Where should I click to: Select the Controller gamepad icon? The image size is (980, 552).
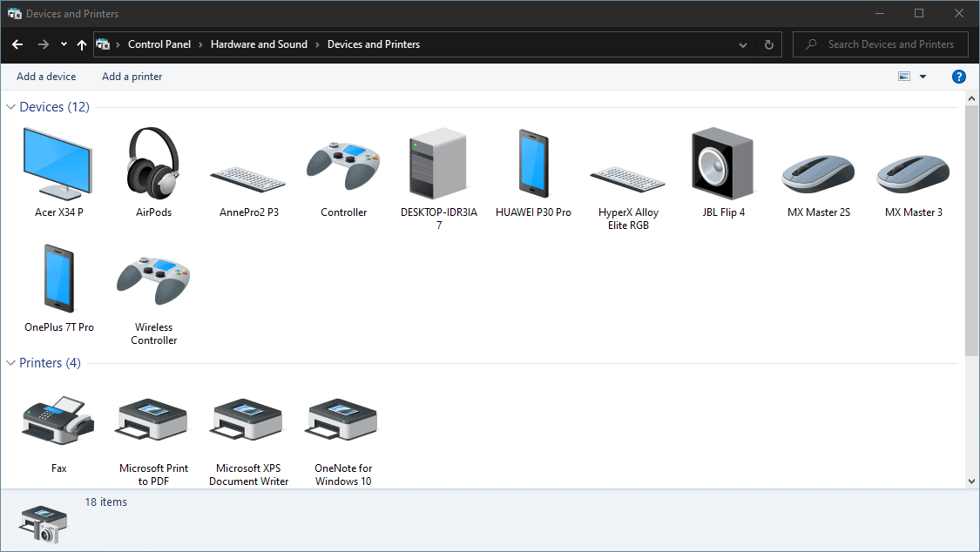coord(343,166)
